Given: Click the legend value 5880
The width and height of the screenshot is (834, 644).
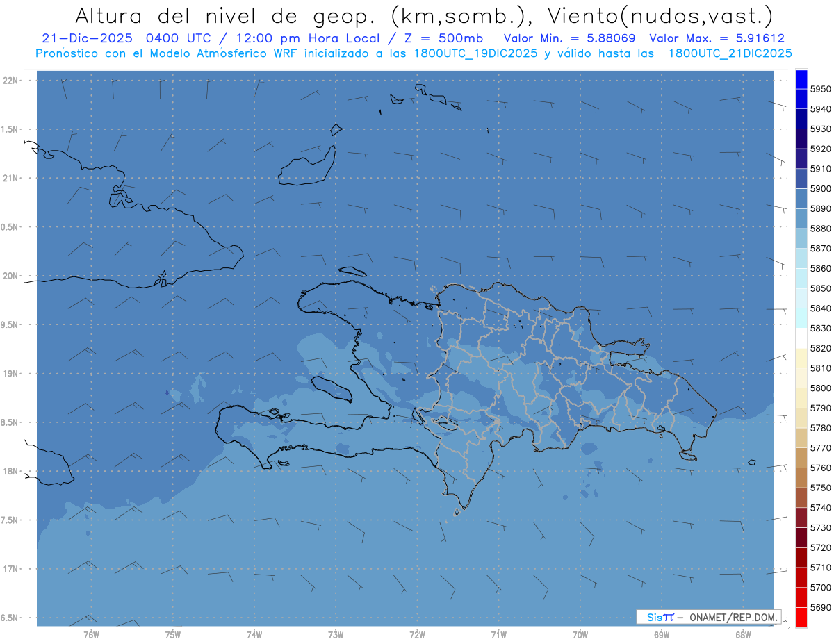Looking at the screenshot, I should coord(820,229).
